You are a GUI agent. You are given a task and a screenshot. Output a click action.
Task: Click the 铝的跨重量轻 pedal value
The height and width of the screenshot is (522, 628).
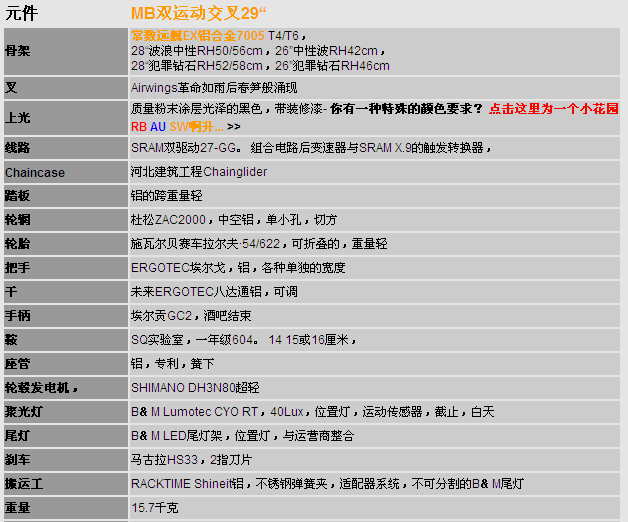(167, 196)
